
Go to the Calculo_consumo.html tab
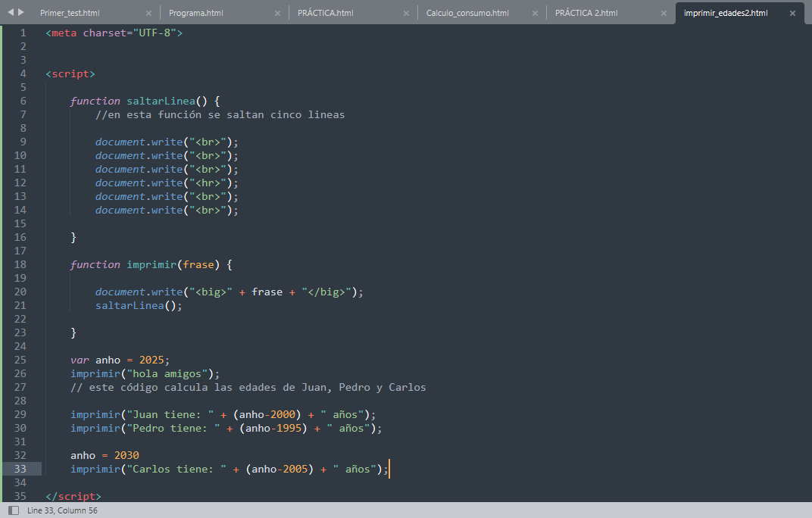(467, 13)
